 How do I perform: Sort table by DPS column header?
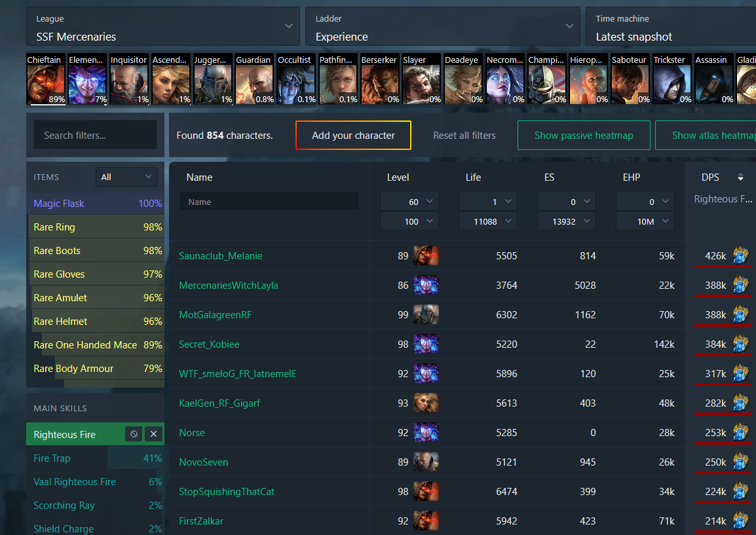(x=710, y=177)
